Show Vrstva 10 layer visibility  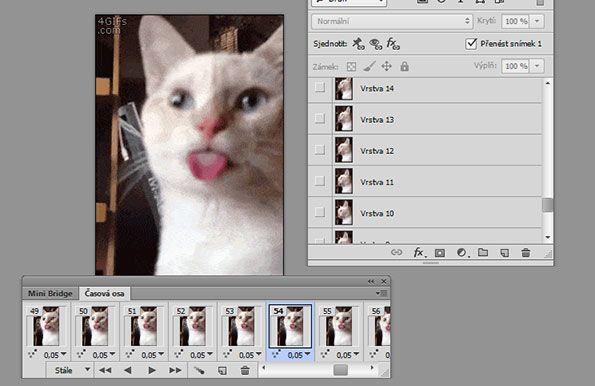[x=320, y=212]
